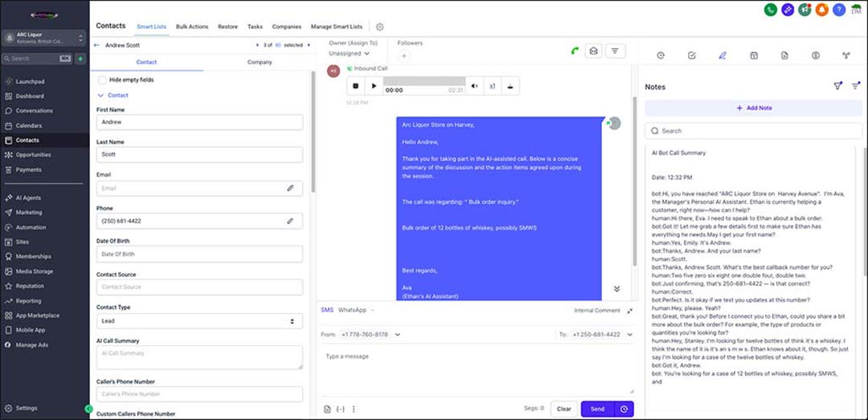Screen dimensions: 868x420
Task: Edit the Email field pencil icon
Action: pos(290,188)
